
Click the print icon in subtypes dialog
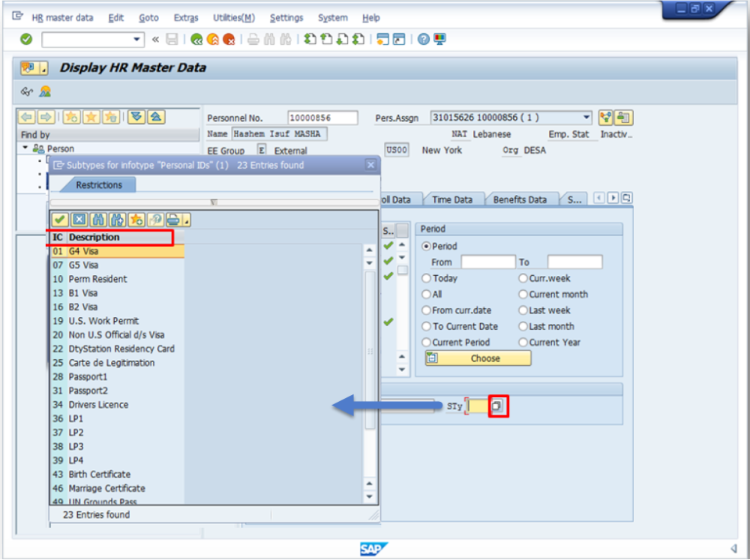pyautogui.click(x=173, y=220)
